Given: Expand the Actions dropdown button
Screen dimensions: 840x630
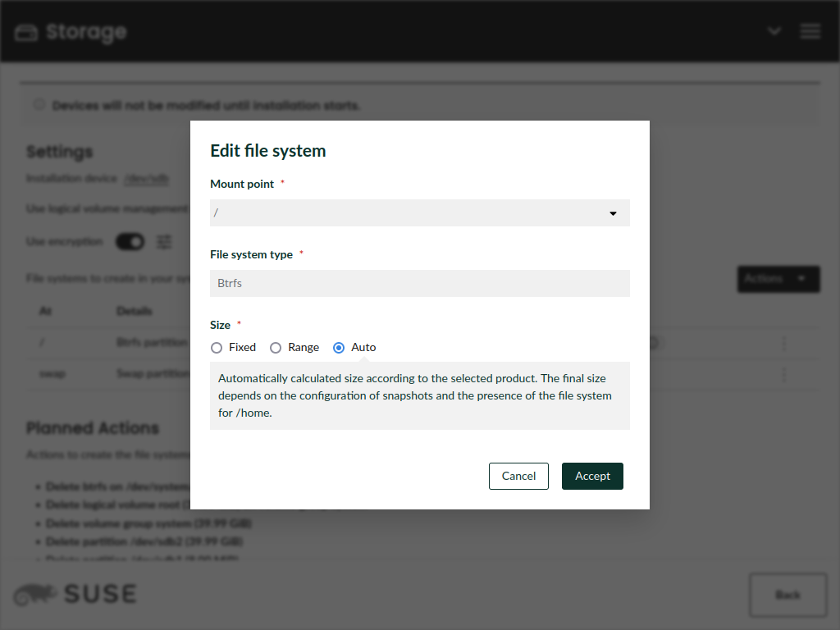Looking at the screenshot, I should [778, 279].
